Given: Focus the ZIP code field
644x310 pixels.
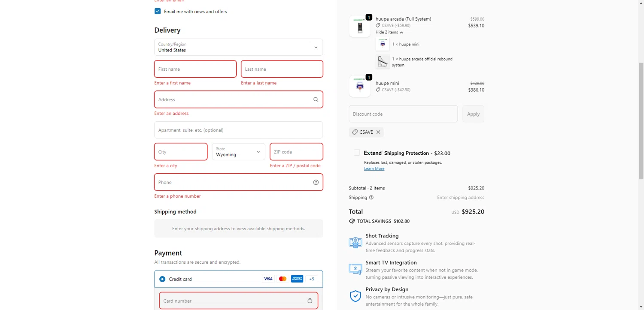Looking at the screenshot, I should tap(296, 152).
